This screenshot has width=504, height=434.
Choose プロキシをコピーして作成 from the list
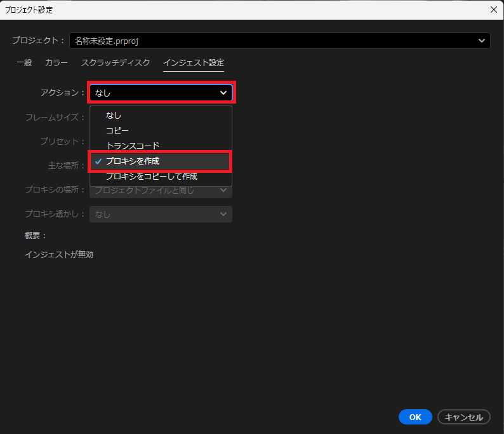click(152, 176)
